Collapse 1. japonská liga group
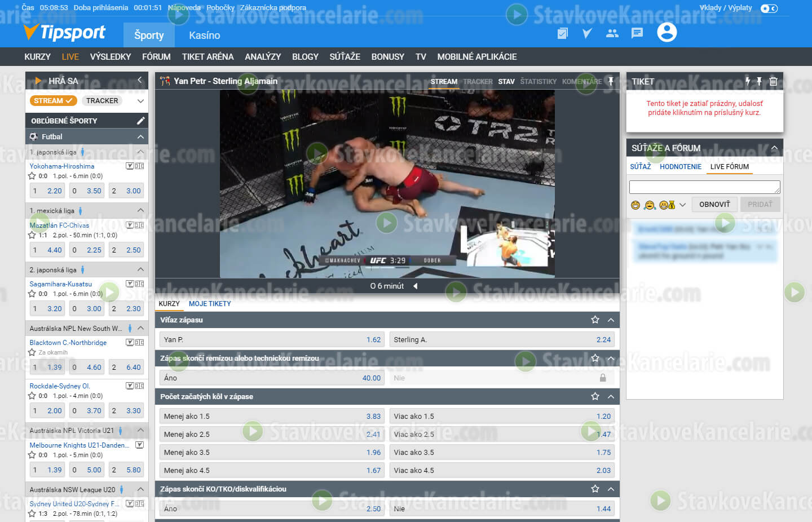 tap(140, 152)
